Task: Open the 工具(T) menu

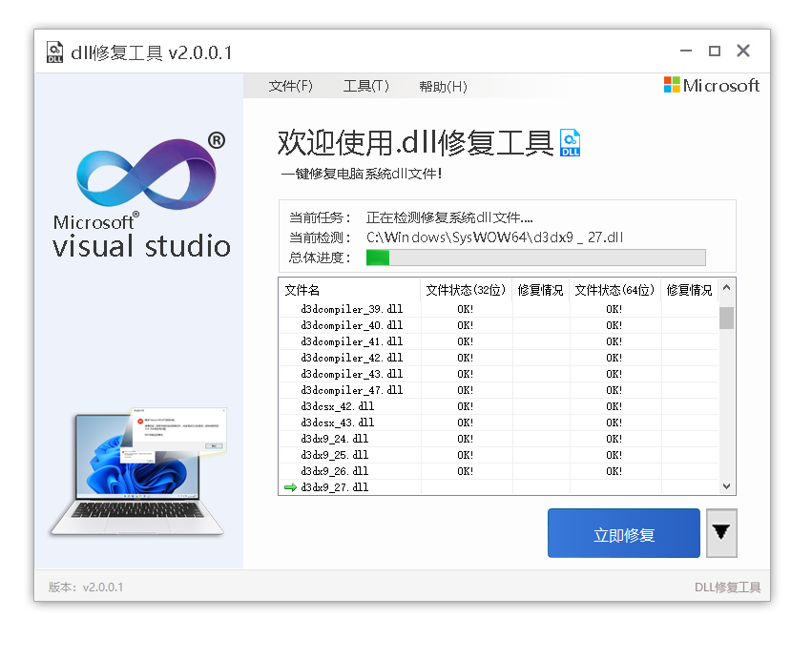Action: (x=365, y=86)
